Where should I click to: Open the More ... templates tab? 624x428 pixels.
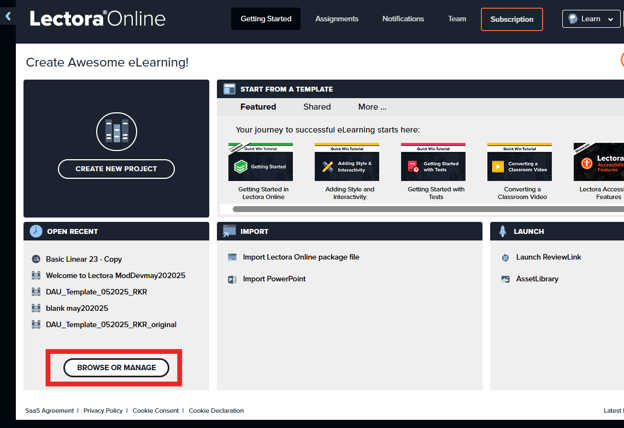tap(372, 107)
